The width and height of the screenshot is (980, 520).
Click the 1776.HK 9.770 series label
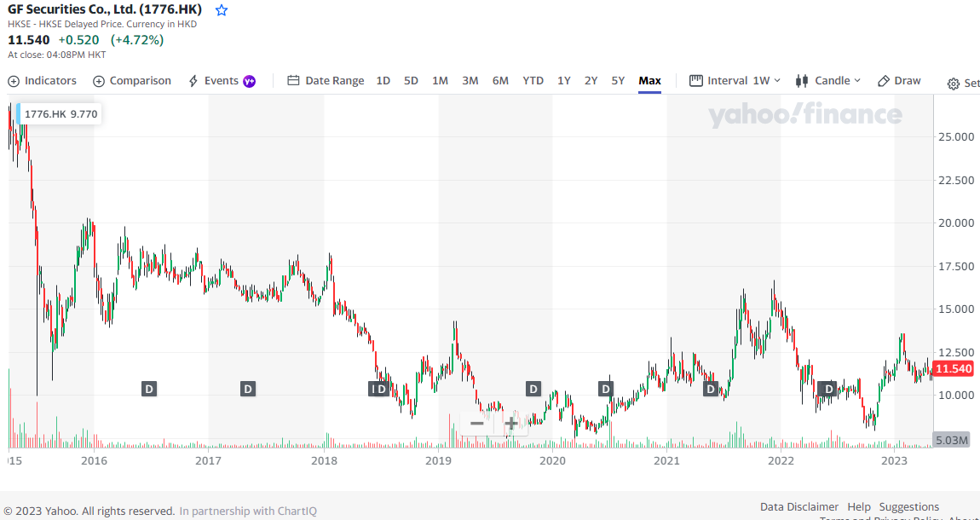(60, 113)
